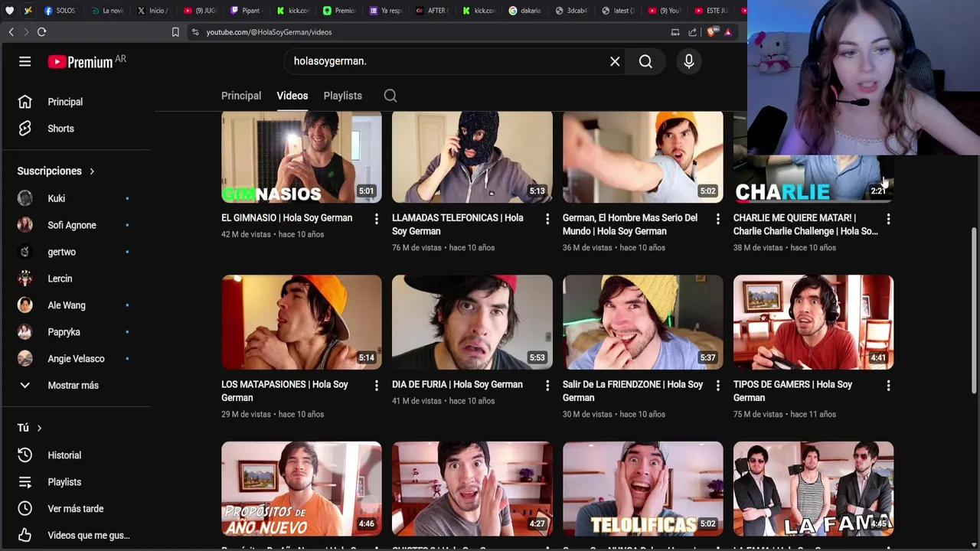The height and width of the screenshot is (551, 980).
Task: Open options for Salir De La FRIENDZONE video
Action: (x=717, y=386)
